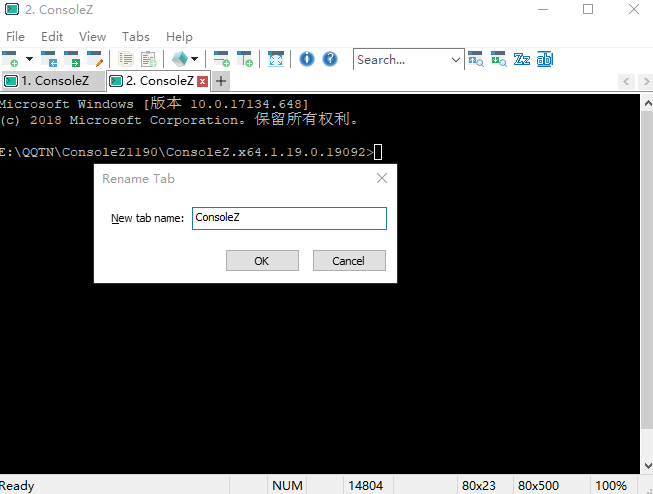Viewport: 653px width, 494px height.
Task: Open the Help menu
Action: pos(179,37)
